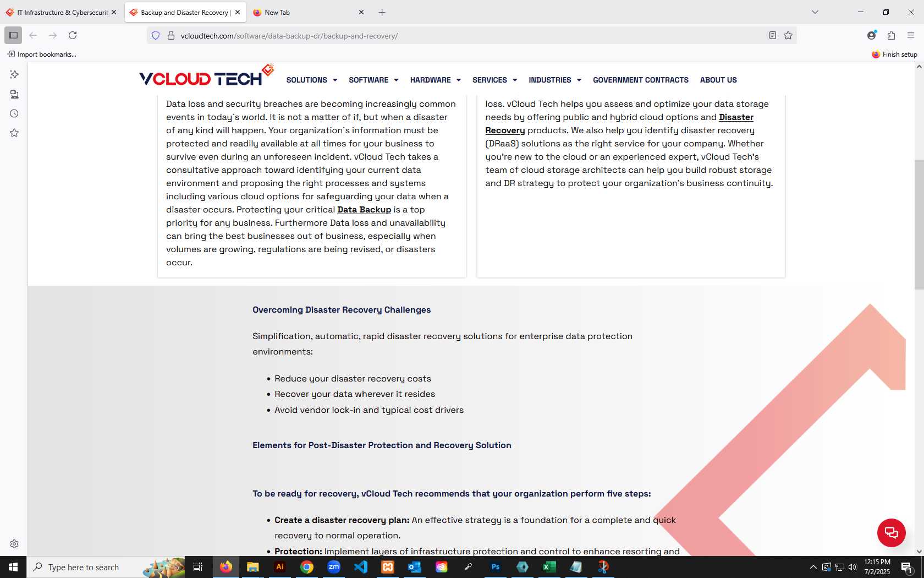The image size is (924, 578).
Task: Open the list all tabs dropdown
Action: (815, 12)
